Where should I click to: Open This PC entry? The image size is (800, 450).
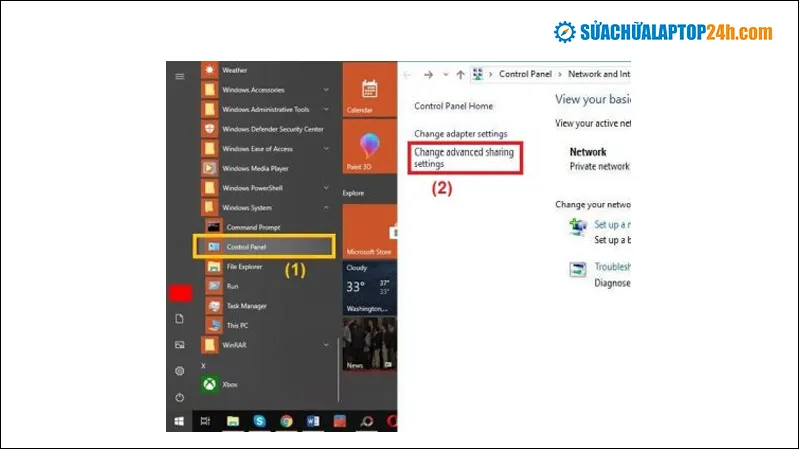click(x=237, y=326)
